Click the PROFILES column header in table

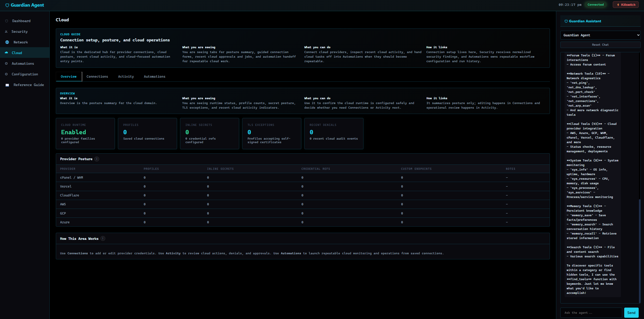tap(151, 169)
